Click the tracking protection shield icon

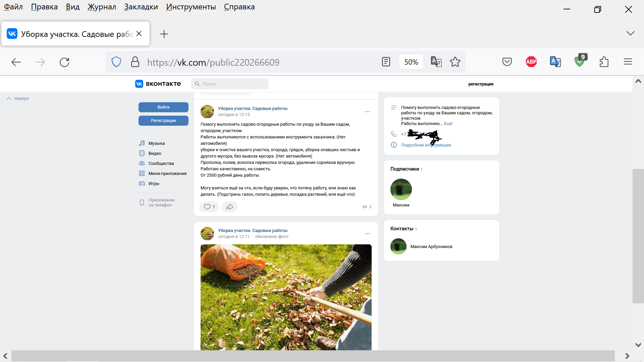click(x=116, y=62)
